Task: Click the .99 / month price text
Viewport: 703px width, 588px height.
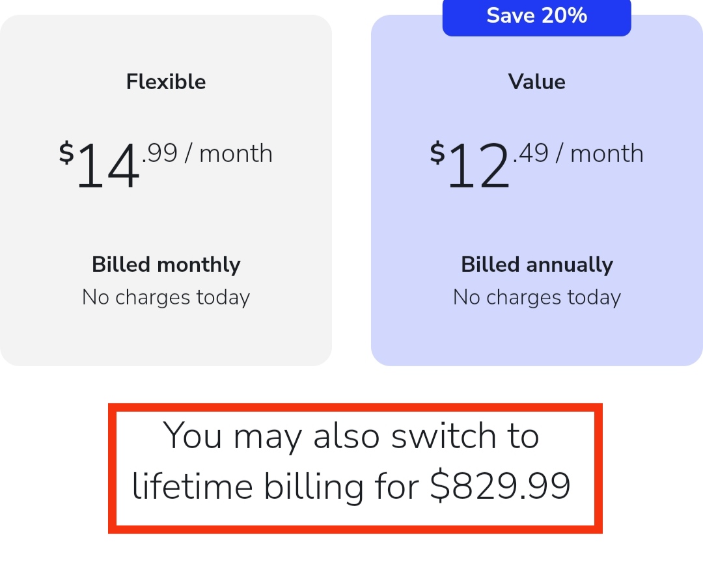Action: click(207, 154)
